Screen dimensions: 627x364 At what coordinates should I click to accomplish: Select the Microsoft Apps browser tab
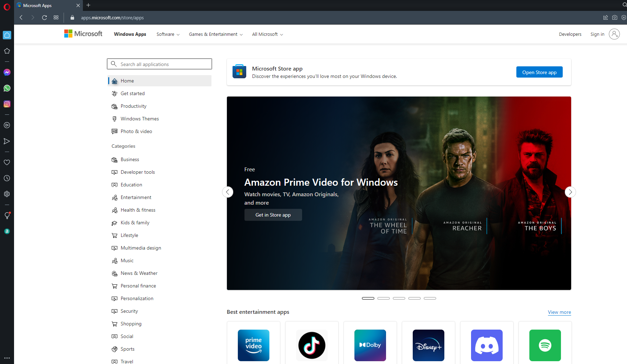coord(48,5)
